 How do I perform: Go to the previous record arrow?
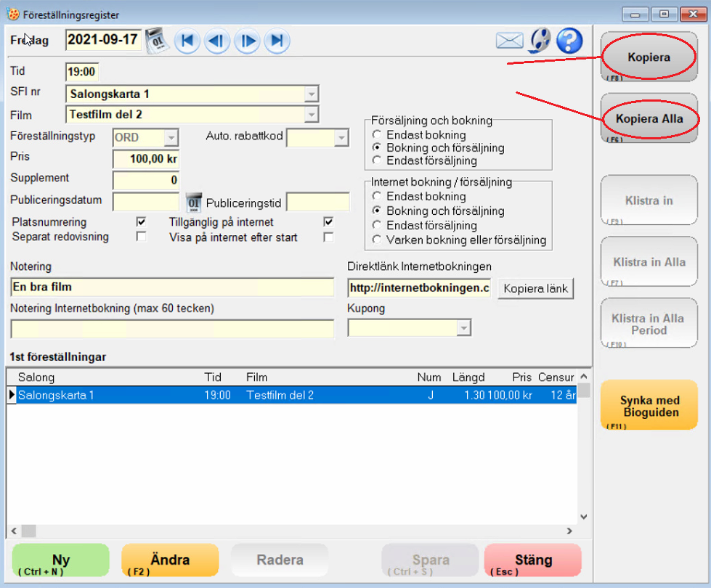click(x=216, y=41)
